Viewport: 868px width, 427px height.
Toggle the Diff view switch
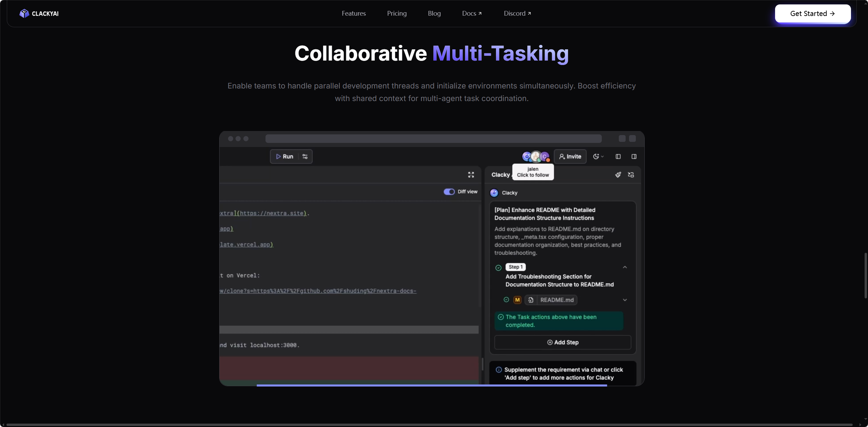(x=449, y=192)
